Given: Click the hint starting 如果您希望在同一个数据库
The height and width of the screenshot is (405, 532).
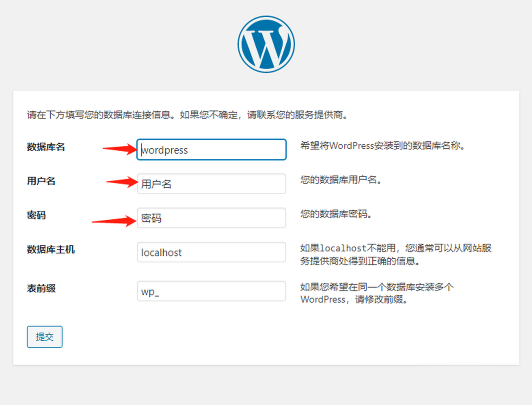Looking at the screenshot, I should [377, 294].
